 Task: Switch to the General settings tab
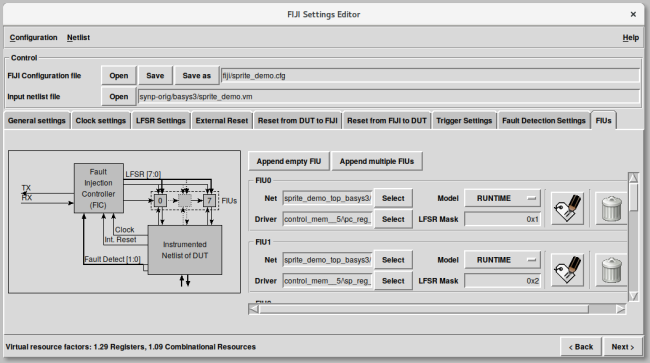point(36,121)
